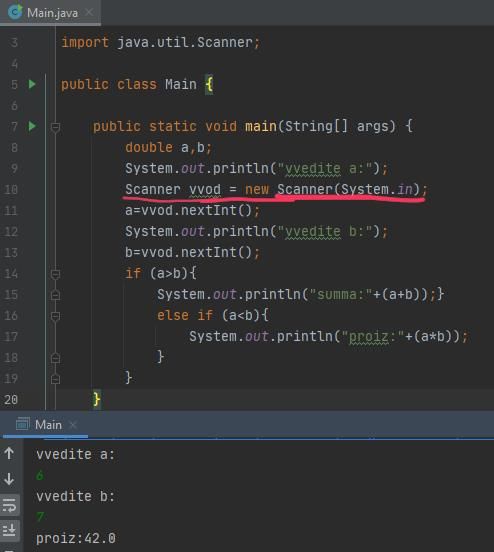Click the Up the stack trace arrow
494x552 pixels.
(9, 453)
